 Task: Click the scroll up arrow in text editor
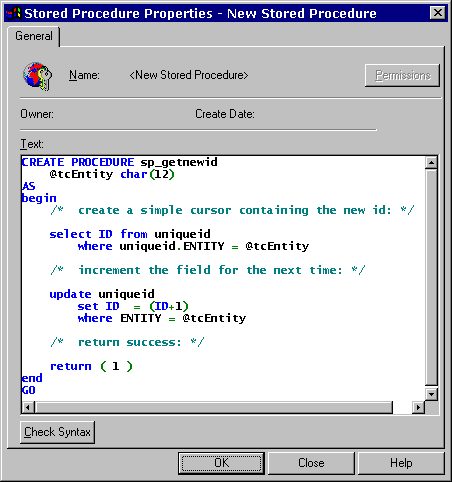coord(431,163)
